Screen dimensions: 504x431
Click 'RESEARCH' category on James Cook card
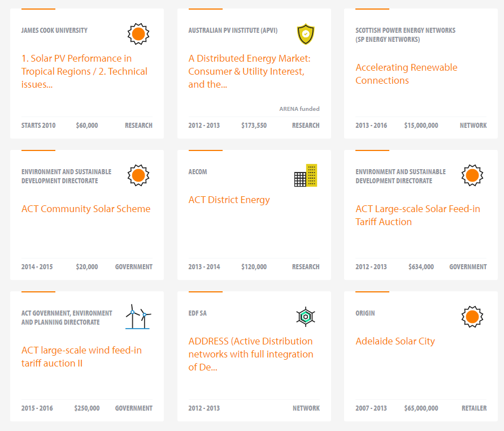138,125
